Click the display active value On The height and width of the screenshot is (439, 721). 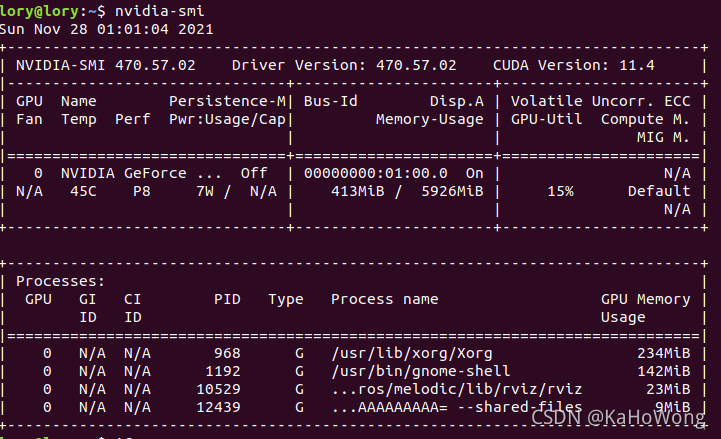[x=475, y=173]
